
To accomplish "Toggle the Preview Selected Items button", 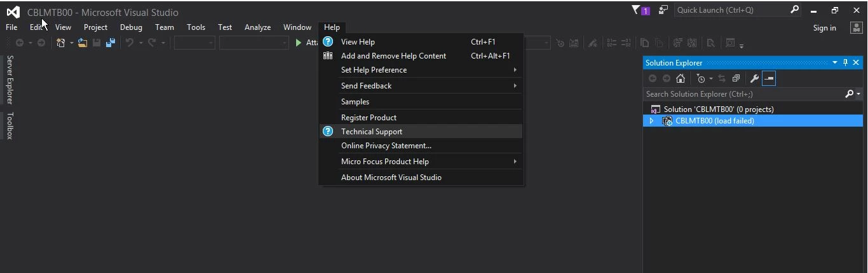I will coord(769,78).
